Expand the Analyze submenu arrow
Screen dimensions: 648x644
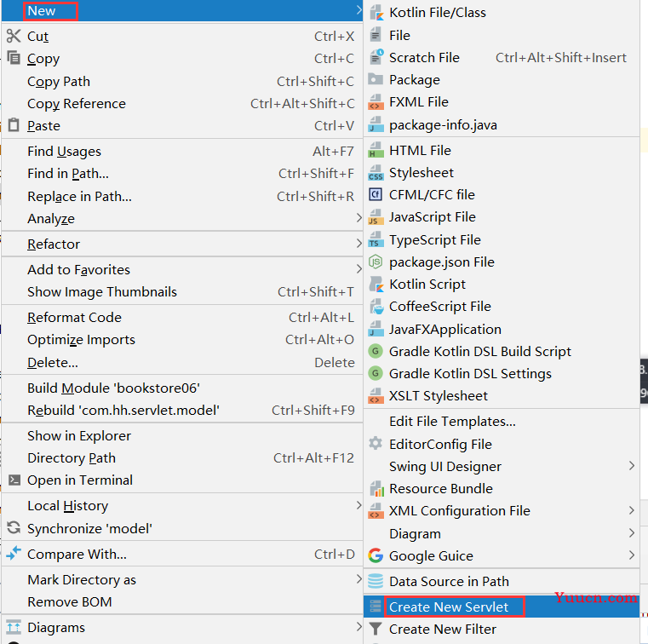358,218
